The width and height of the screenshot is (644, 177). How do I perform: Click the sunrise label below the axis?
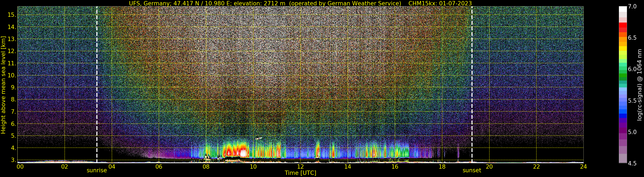97,171
